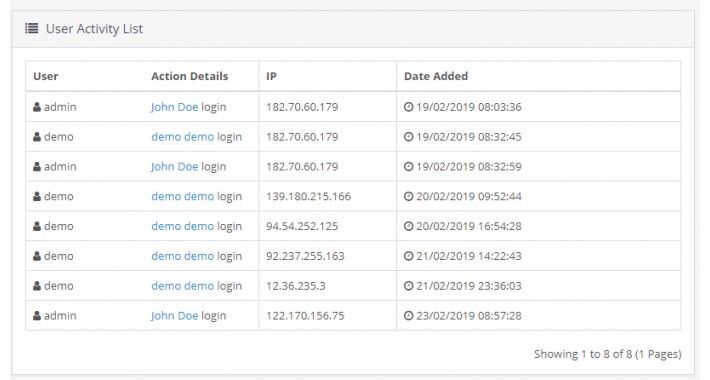
Task: Click the list icon beside User Activity List
Action: click(x=32, y=29)
